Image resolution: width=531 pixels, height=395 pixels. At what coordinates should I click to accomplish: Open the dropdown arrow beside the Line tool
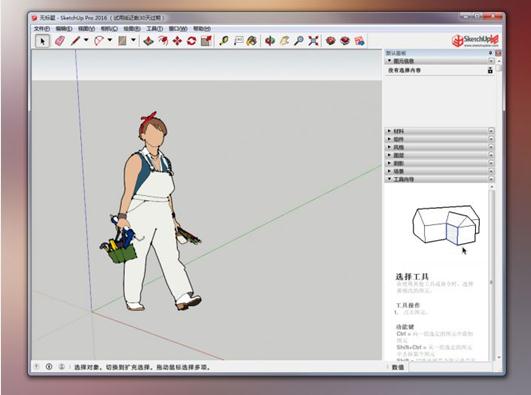86,40
